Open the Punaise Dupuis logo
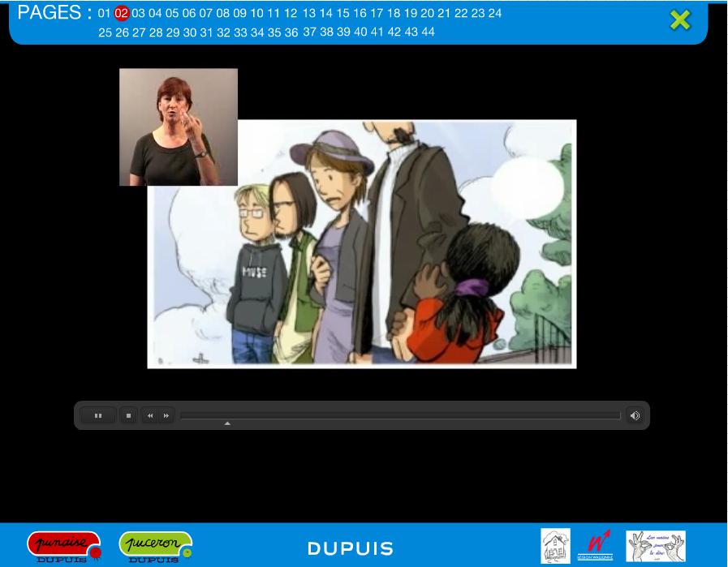The image size is (728, 567). (64, 547)
